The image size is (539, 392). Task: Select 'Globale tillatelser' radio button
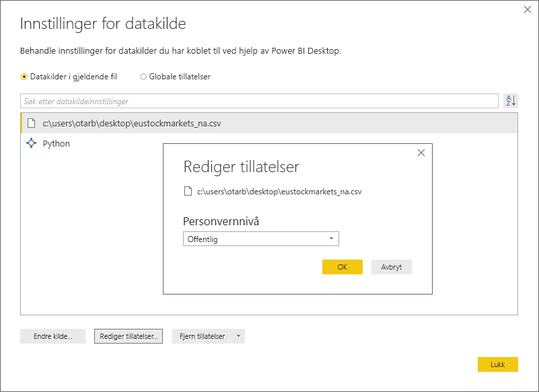click(143, 77)
